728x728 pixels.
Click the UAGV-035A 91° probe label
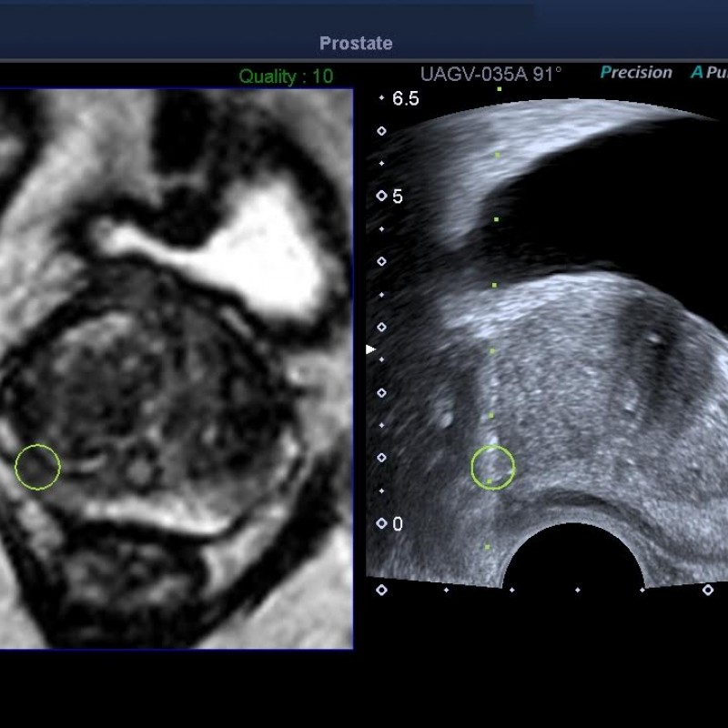[490, 75]
